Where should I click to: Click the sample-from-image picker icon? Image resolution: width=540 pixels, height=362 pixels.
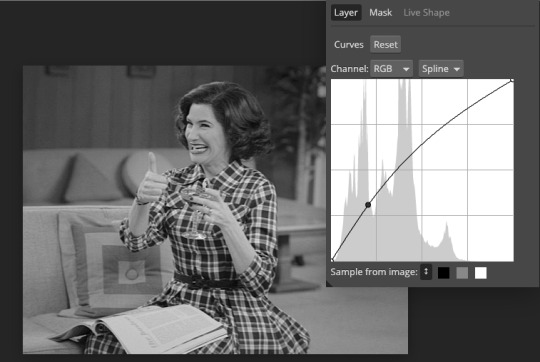tap(426, 272)
